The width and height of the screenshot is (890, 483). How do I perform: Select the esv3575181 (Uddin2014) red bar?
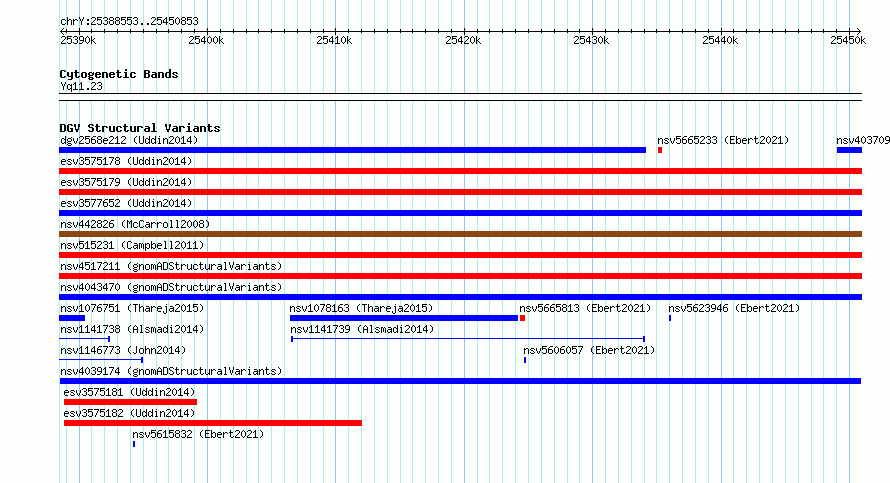click(131, 402)
